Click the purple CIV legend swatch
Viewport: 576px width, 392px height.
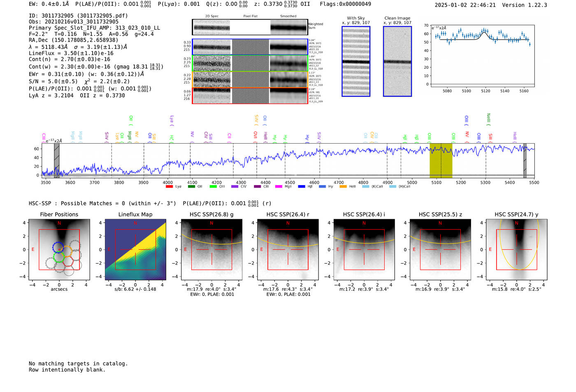tap(235, 186)
